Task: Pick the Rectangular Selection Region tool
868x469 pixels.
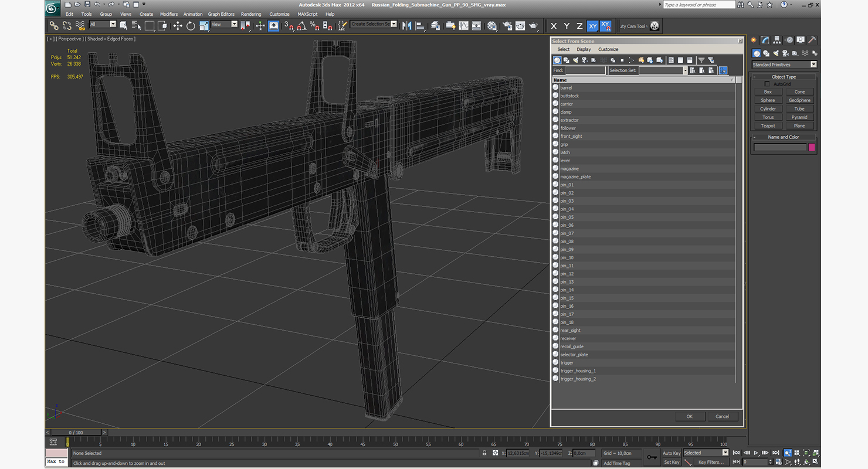Action: click(x=150, y=26)
